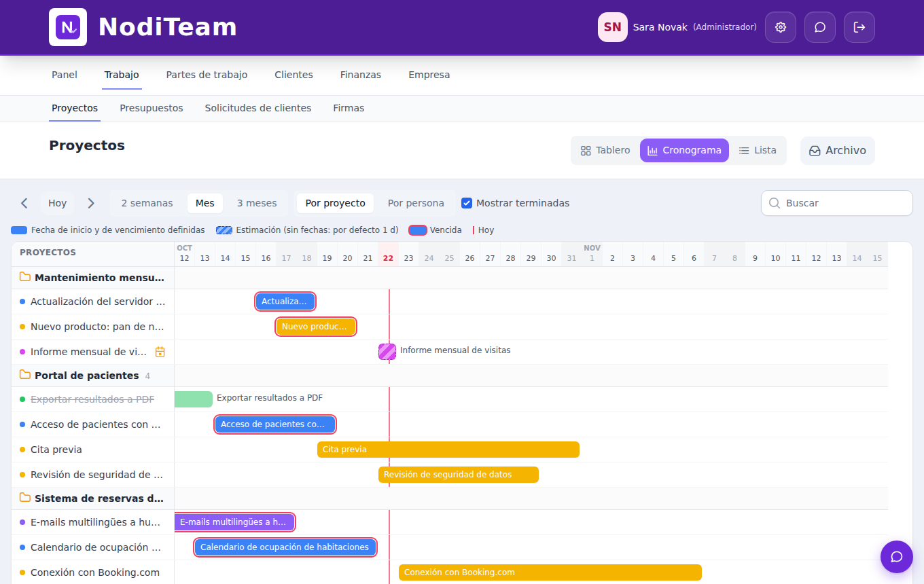Click the striped Informe mensual estimate block
Image resolution: width=924 pixels, height=584 pixels.
tap(387, 352)
